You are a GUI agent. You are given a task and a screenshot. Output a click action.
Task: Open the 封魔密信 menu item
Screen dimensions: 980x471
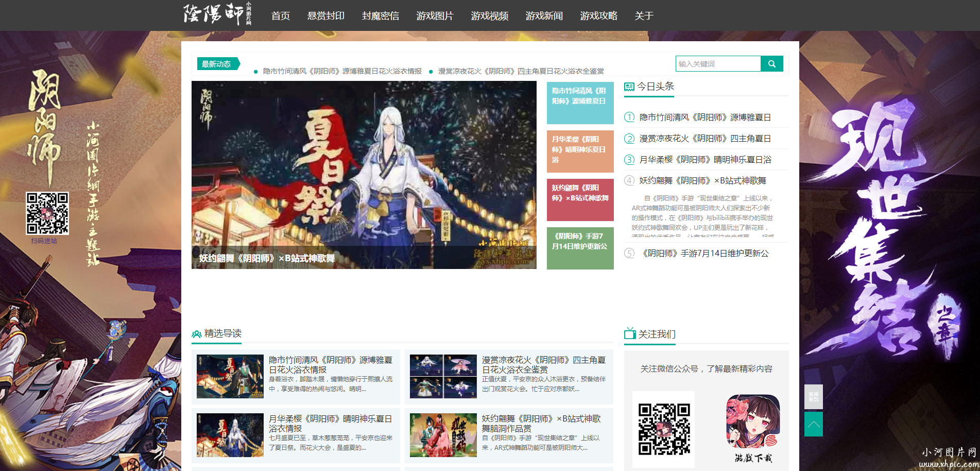[381, 16]
